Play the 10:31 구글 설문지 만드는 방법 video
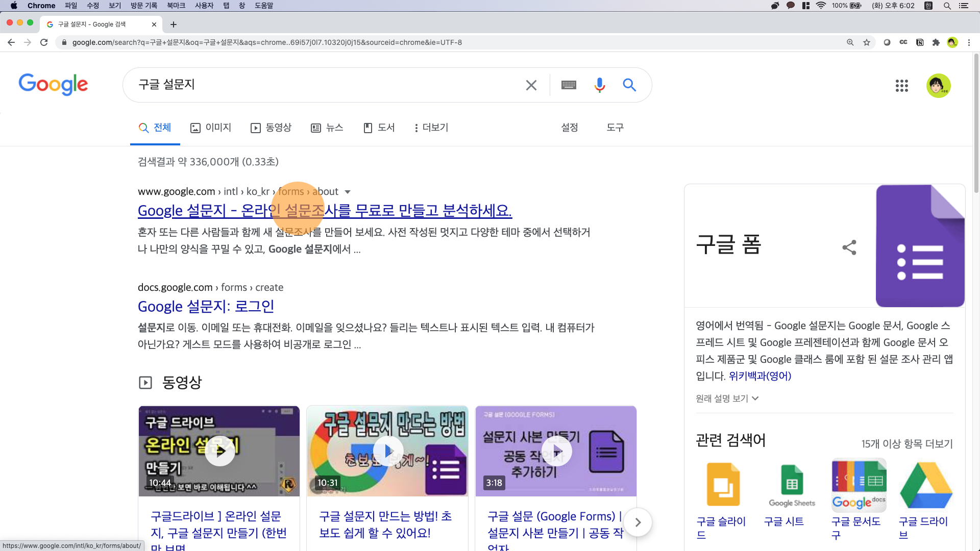The height and width of the screenshot is (551, 980). click(387, 451)
